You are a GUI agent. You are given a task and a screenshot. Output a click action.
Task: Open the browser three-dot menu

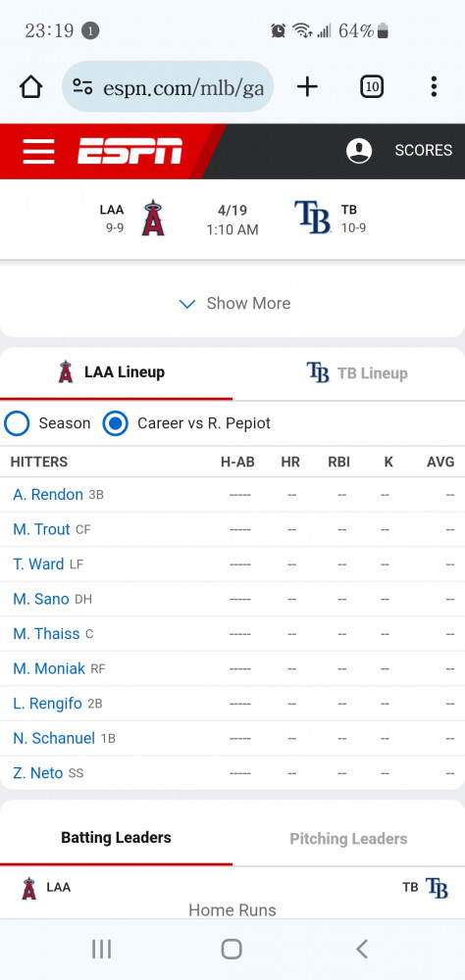[433, 87]
